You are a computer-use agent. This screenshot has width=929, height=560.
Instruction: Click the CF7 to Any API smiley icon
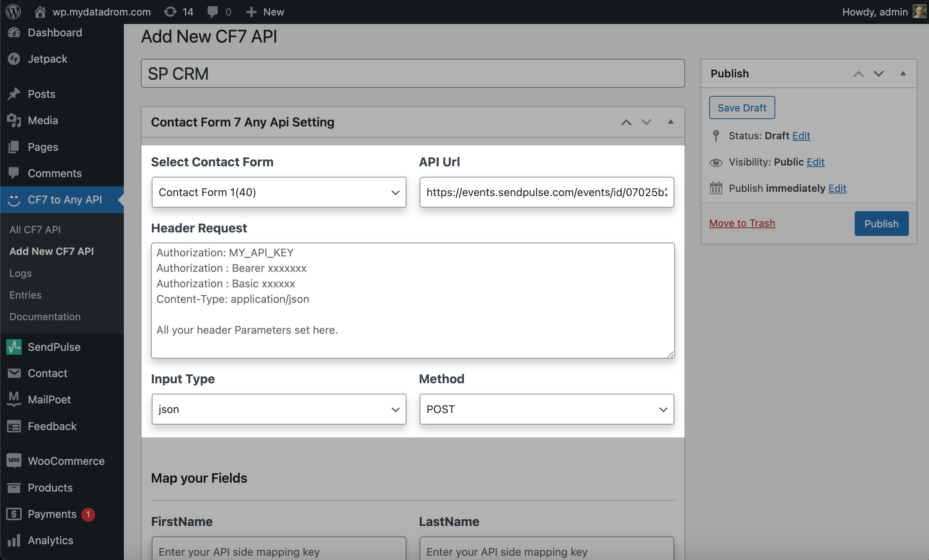[14, 200]
